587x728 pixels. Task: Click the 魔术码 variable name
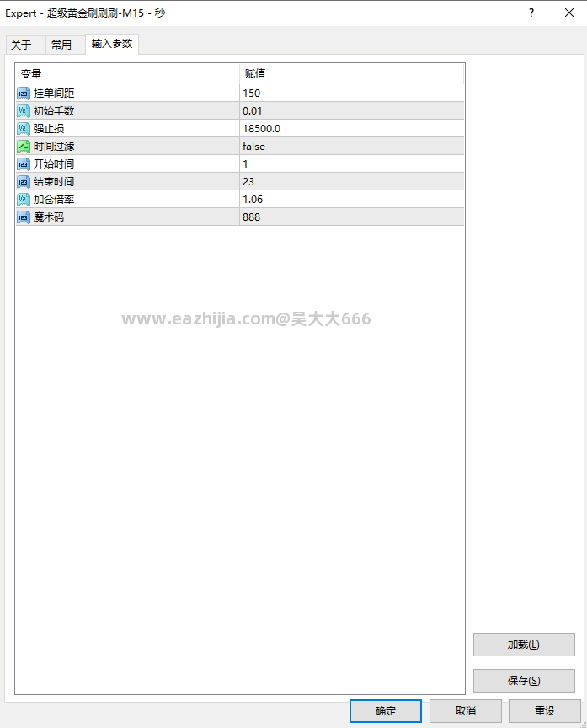tap(49, 217)
